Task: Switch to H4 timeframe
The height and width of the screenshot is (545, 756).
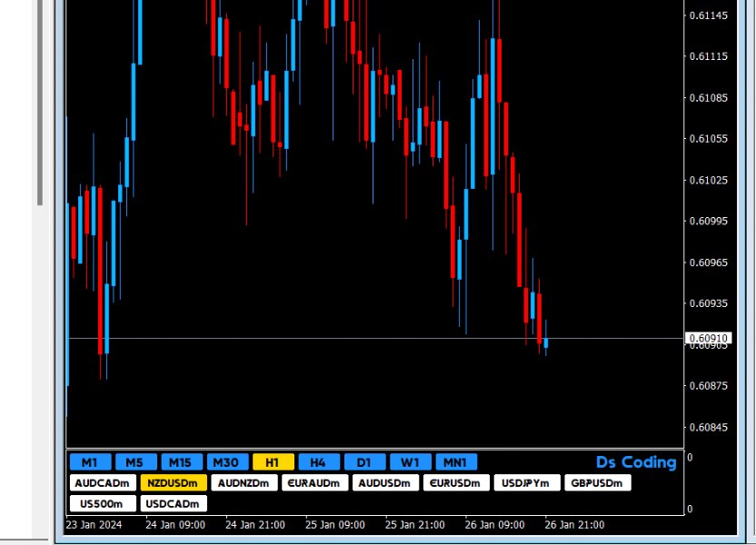Action: [x=319, y=462]
